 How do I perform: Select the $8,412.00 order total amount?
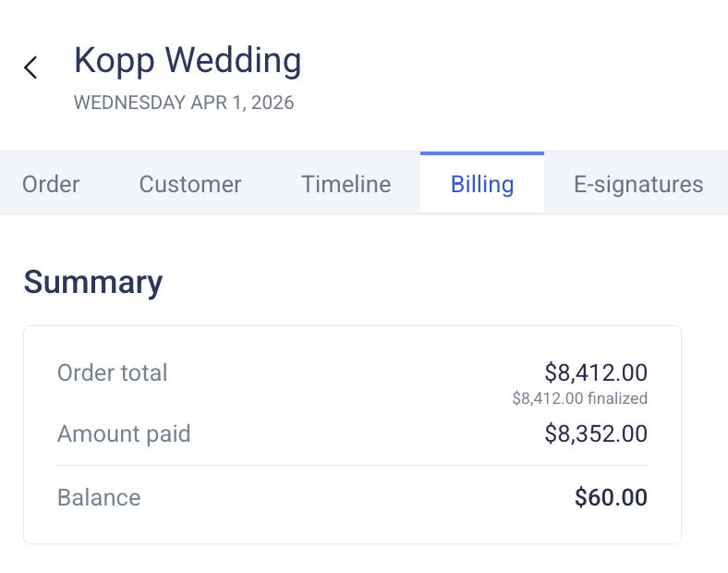[596, 373]
